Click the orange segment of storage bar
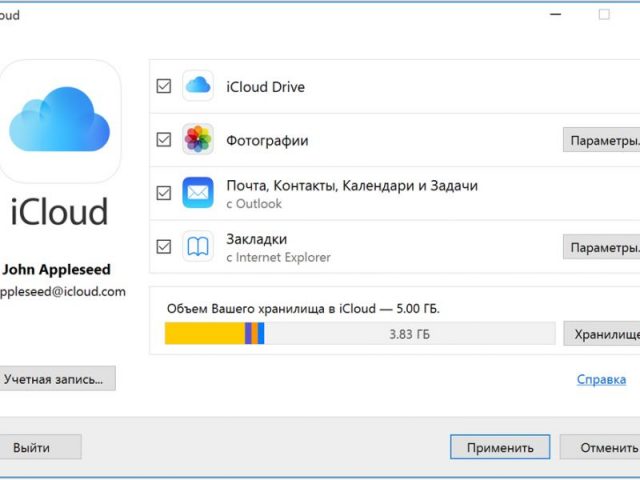This screenshot has height=480, width=640. point(255,333)
